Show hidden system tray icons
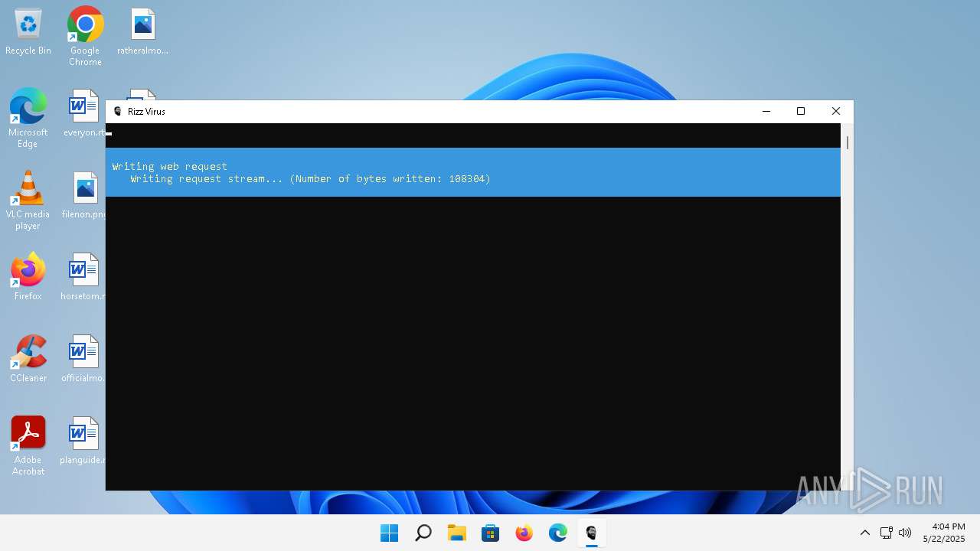The width and height of the screenshot is (980, 551). click(x=865, y=533)
